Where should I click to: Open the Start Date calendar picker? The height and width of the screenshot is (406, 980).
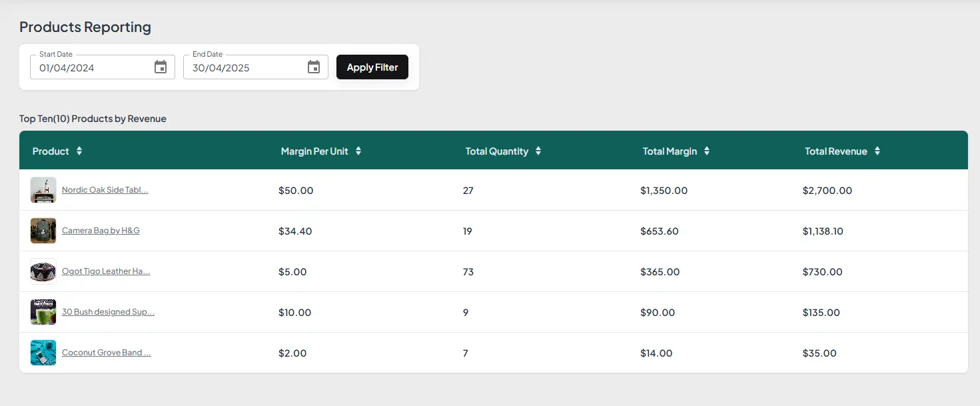160,67
